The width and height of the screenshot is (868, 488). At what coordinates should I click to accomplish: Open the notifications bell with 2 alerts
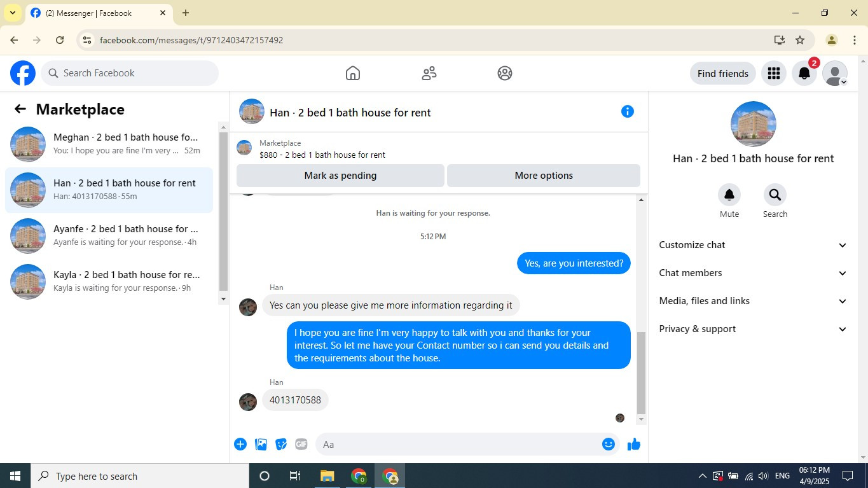804,73
